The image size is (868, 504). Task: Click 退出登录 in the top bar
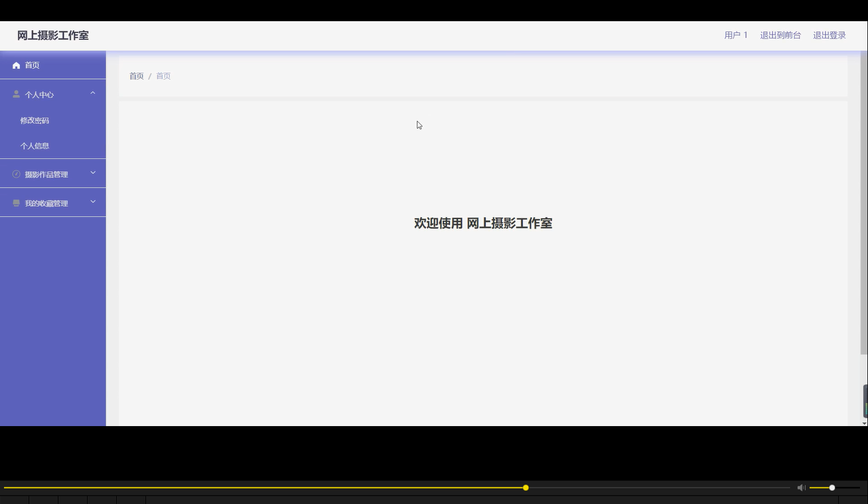[828, 35]
